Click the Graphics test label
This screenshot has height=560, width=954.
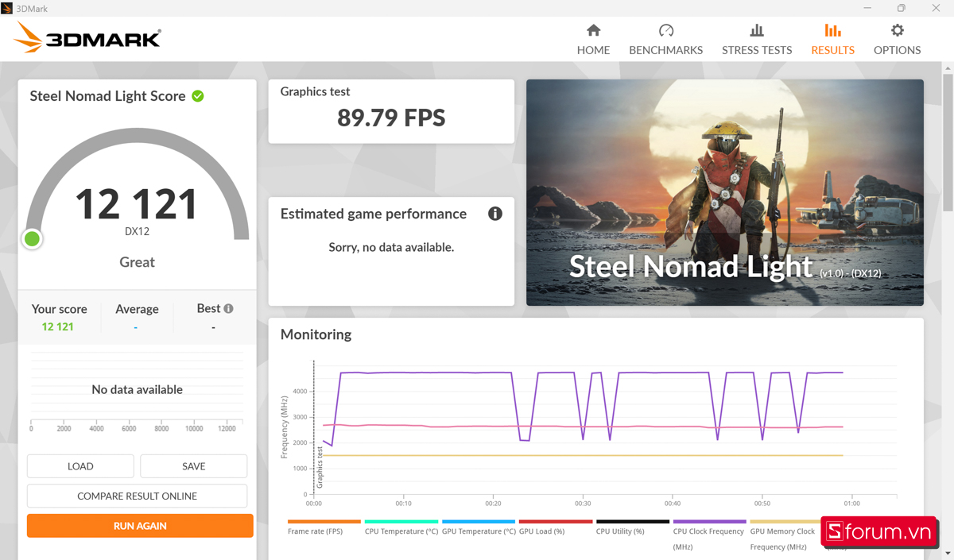(x=315, y=91)
